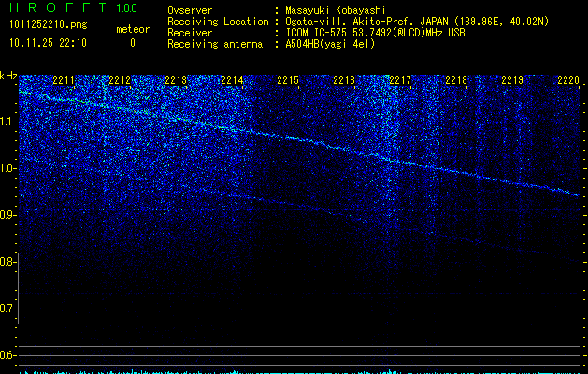
Task: Click the Receiving Location label
Action: (218, 22)
